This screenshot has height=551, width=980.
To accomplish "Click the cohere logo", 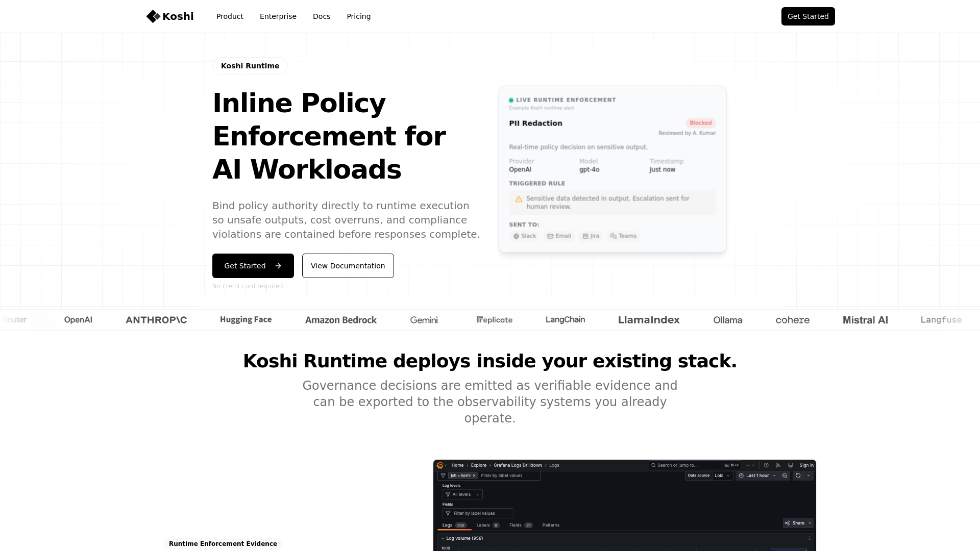I will (x=792, y=320).
